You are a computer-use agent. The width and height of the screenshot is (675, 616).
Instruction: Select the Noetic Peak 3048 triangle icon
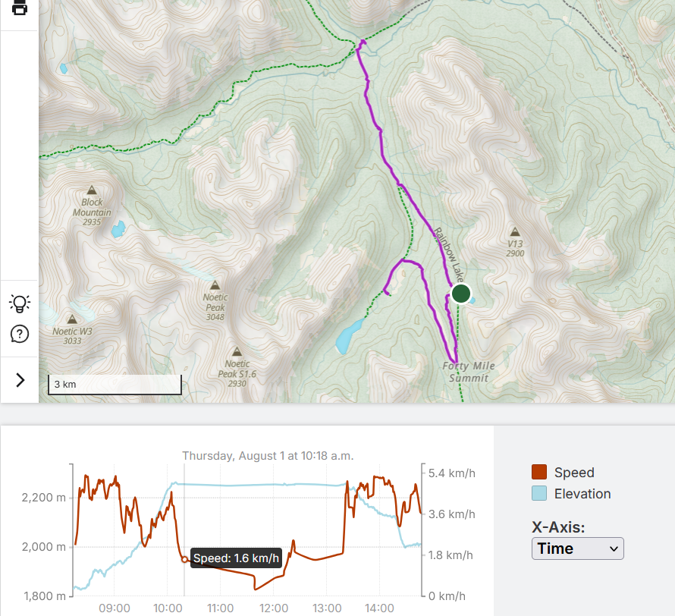[x=215, y=286]
